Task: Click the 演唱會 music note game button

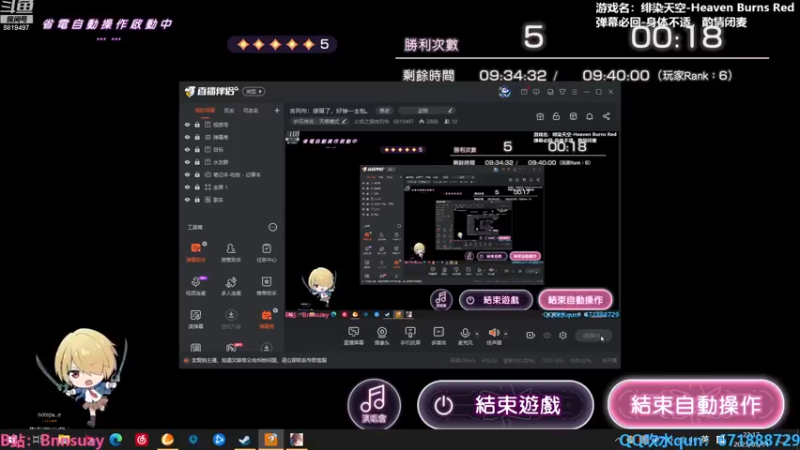Action: pos(374,404)
